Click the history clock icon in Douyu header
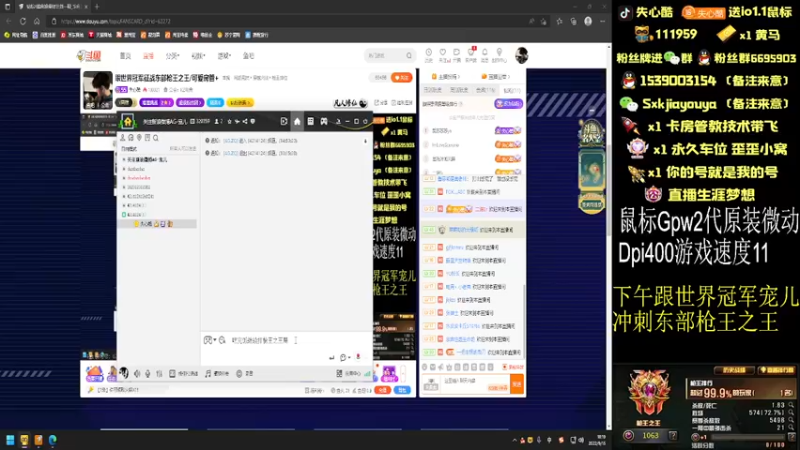The image size is (800, 450). 429,52
